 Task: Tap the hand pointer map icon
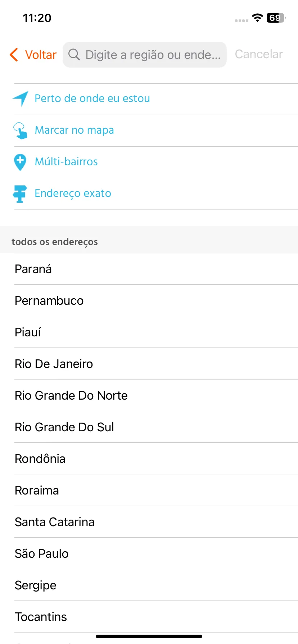click(20, 130)
